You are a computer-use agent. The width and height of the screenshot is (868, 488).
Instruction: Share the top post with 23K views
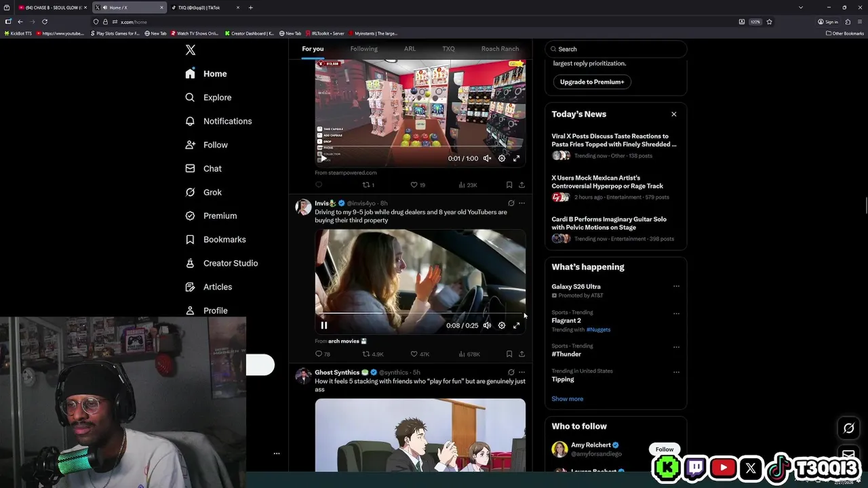coord(521,184)
